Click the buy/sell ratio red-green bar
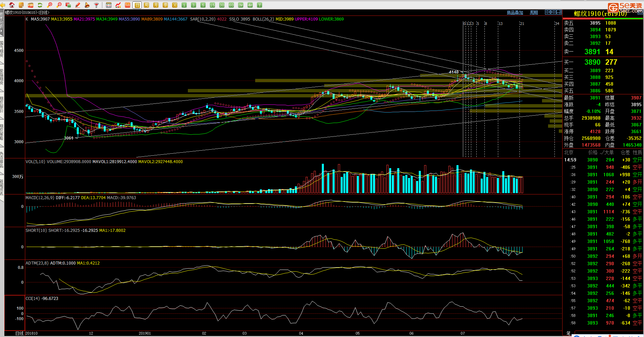Image resolution: width=644 pixels, height=337 pixels. coord(603,19)
